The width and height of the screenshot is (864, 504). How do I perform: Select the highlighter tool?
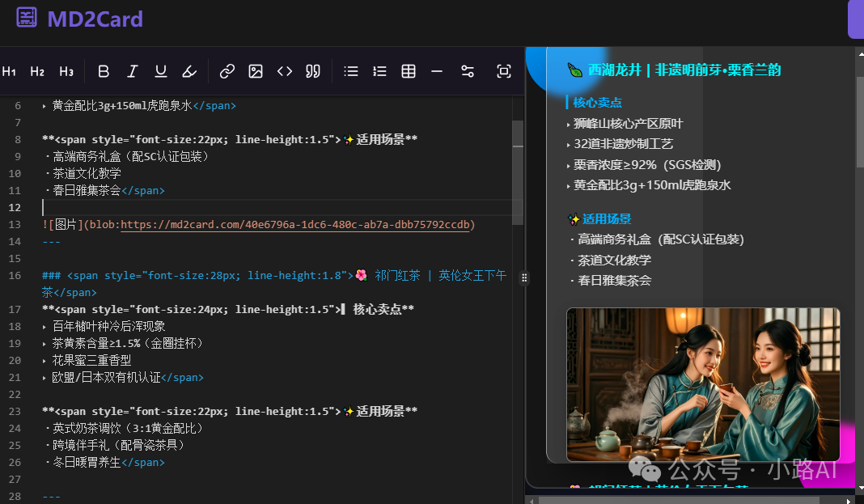188,71
